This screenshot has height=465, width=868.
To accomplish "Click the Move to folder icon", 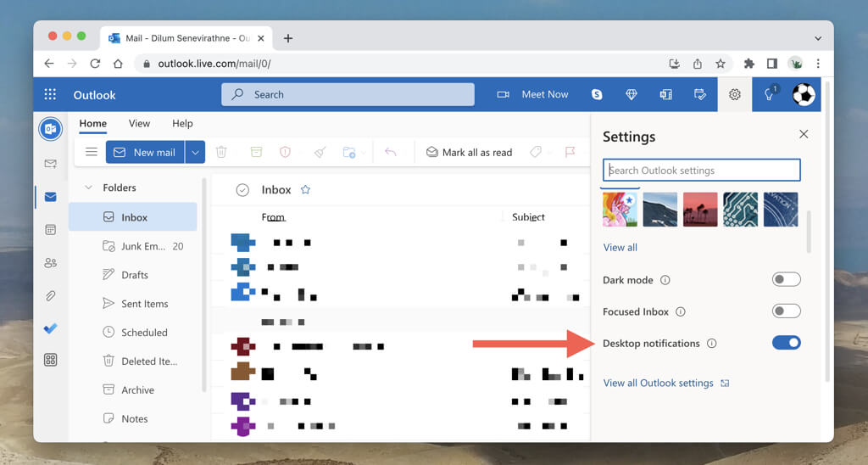I will (x=348, y=152).
